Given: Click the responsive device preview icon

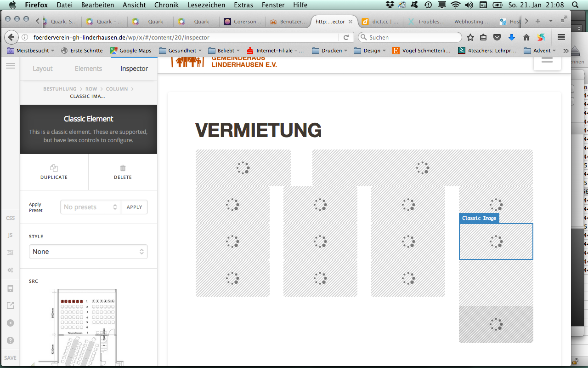Looking at the screenshot, I should coord(10,288).
